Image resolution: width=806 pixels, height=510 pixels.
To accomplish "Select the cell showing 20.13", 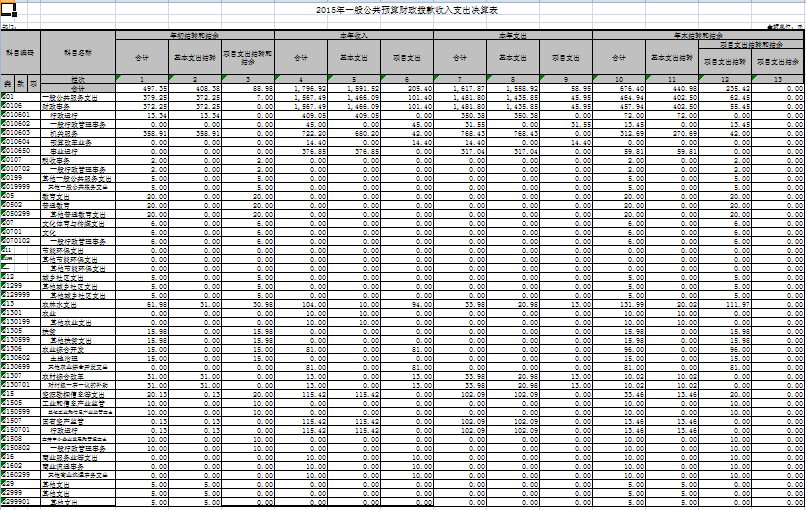I will (142, 394).
